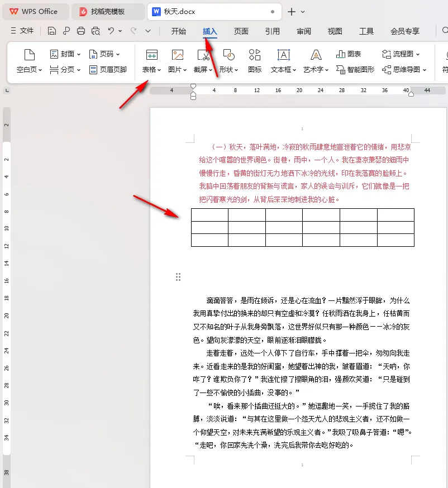Insert a Blank Page icon
The height and width of the screenshot is (488, 448).
[29, 55]
